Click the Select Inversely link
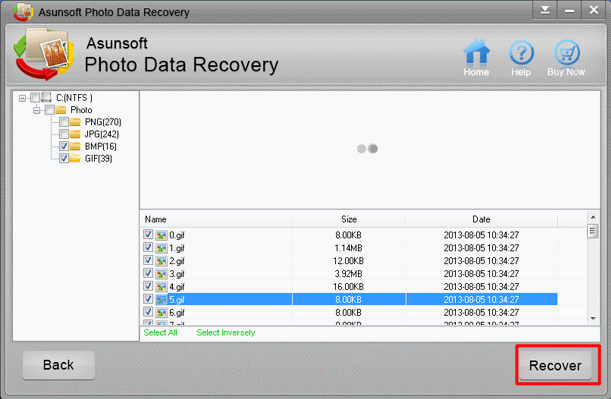Image resolution: width=611 pixels, height=399 pixels. (226, 333)
